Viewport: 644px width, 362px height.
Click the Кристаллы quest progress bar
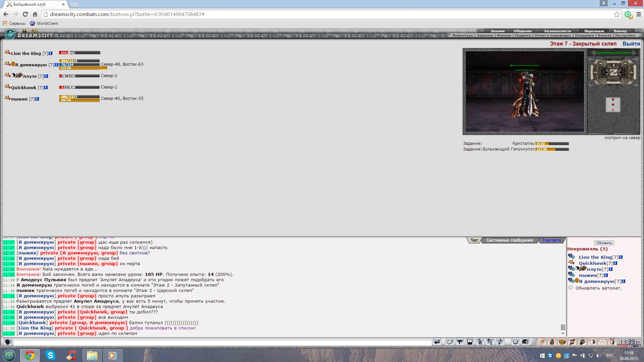[x=552, y=143]
